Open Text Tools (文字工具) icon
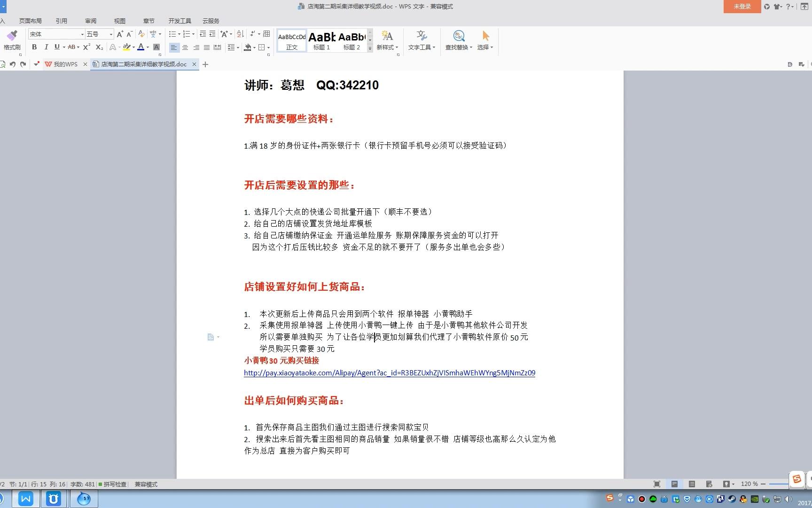The width and height of the screenshot is (812, 508). point(421,36)
